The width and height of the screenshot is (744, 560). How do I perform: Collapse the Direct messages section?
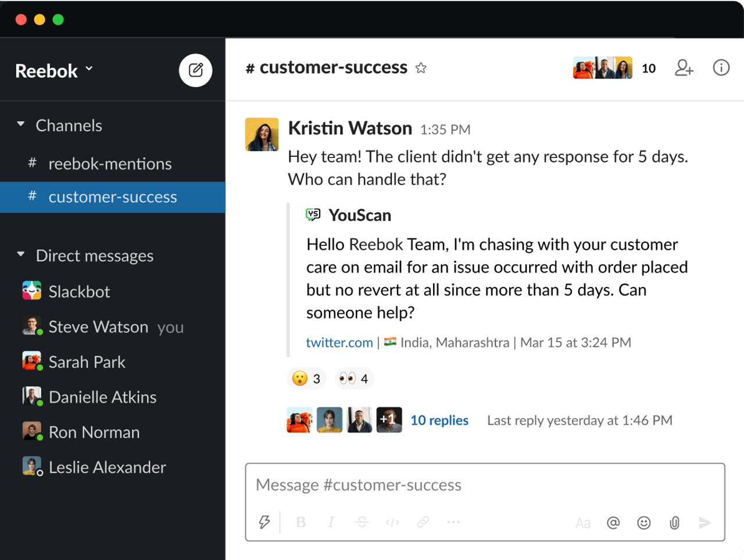(x=21, y=254)
